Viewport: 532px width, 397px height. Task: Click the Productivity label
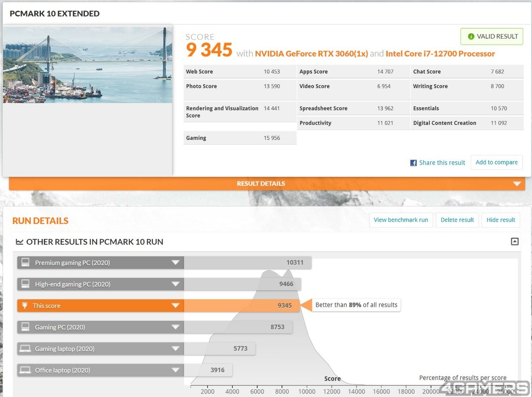click(315, 123)
